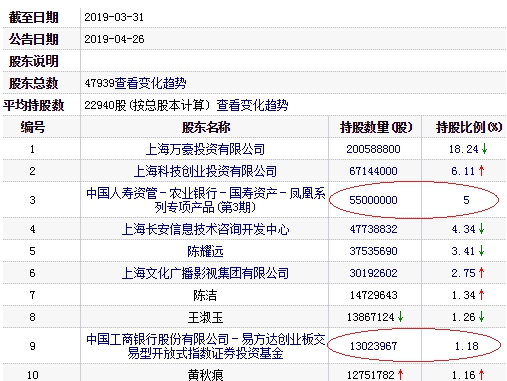Viewport: 507px width, 381px height.
Task: Click the red up arrow beside 2.75
Action: [481, 273]
